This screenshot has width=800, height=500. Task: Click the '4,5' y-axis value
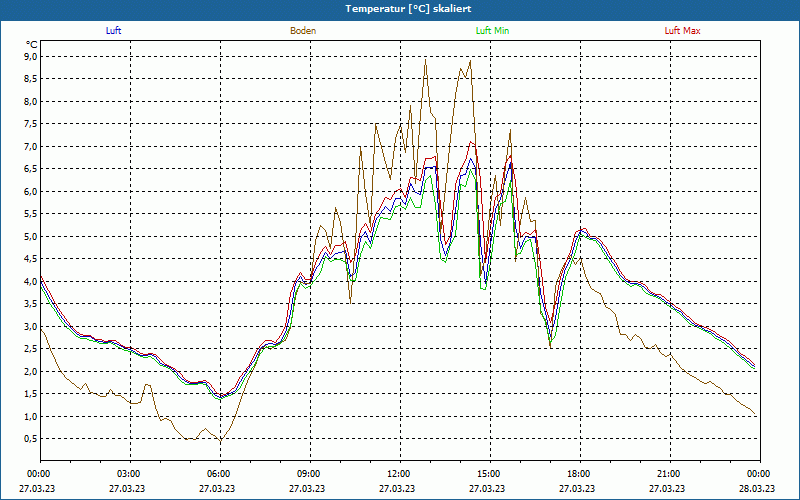(31, 259)
